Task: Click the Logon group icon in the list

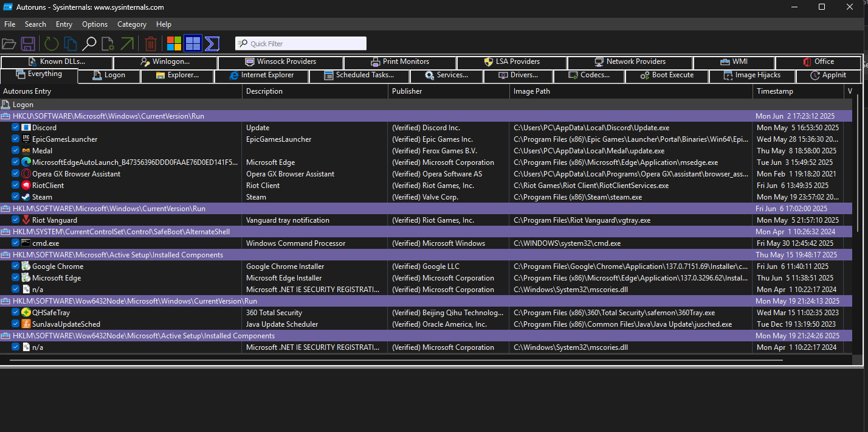Action: pos(5,105)
